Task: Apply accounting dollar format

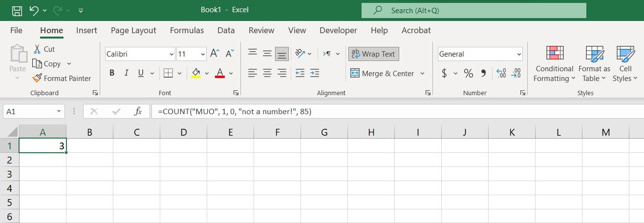Action: [x=444, y=73]
